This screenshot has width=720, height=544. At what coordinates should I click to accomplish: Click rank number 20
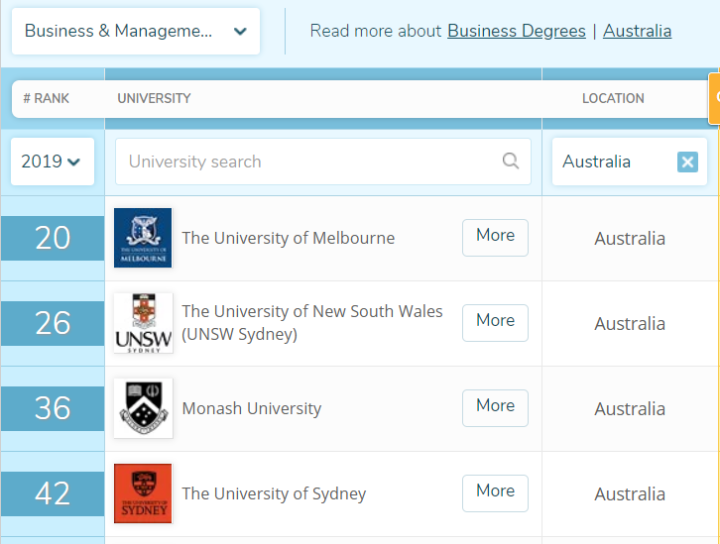(x=52, y=238)
